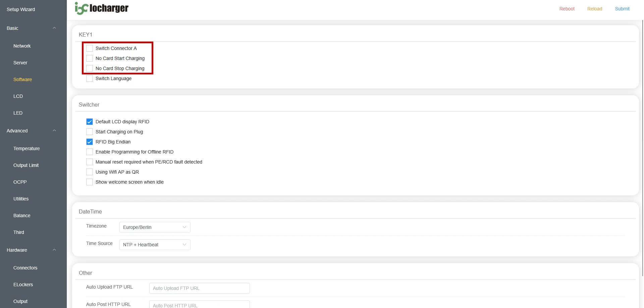
Task: Open the Network settings page
Action: 22,46
